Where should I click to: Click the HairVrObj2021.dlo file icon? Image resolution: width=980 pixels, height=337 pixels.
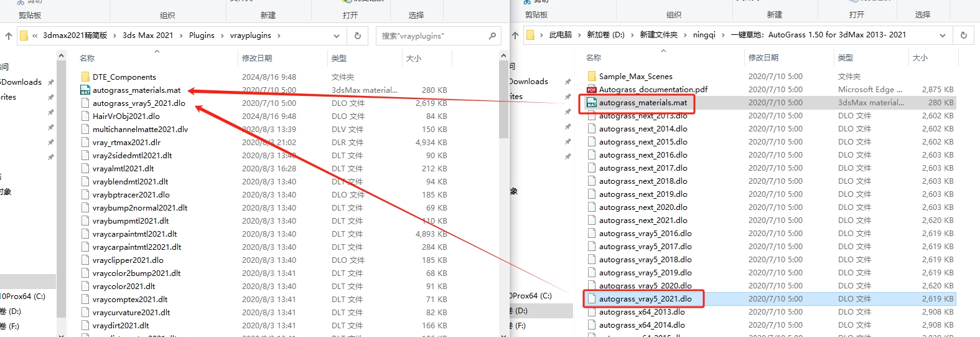(85, 116)
